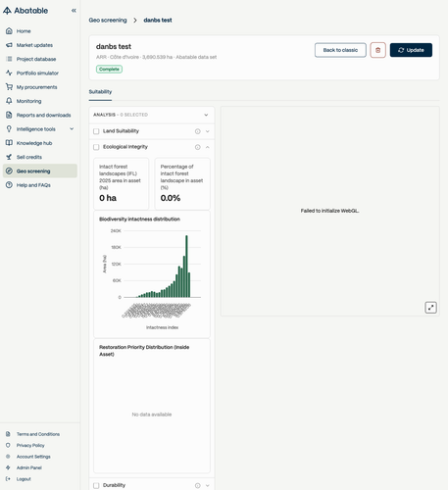Click the 'Intactness index' axis label
This screenshot has height=490, width=448.
[x=162, y=327]
